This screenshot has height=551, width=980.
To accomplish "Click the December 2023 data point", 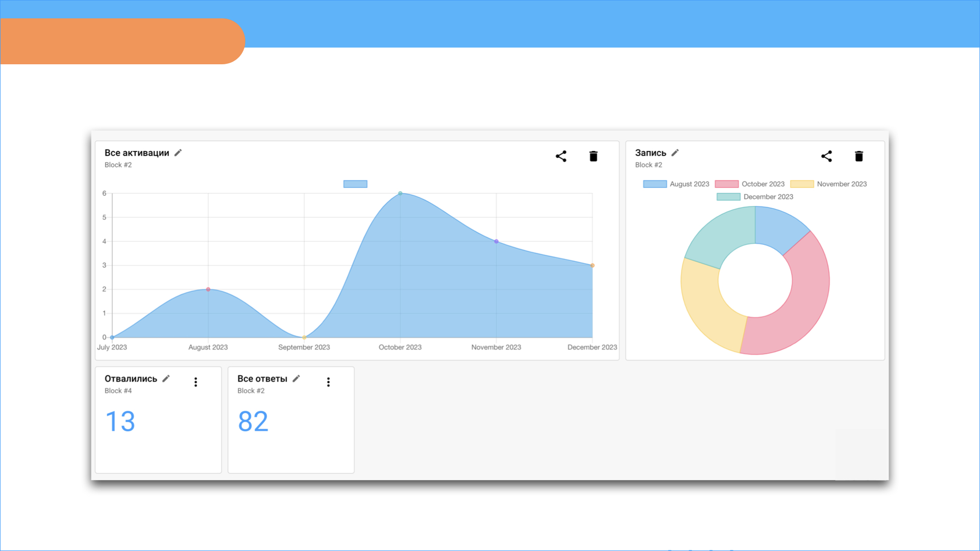I will pos(592,265).
